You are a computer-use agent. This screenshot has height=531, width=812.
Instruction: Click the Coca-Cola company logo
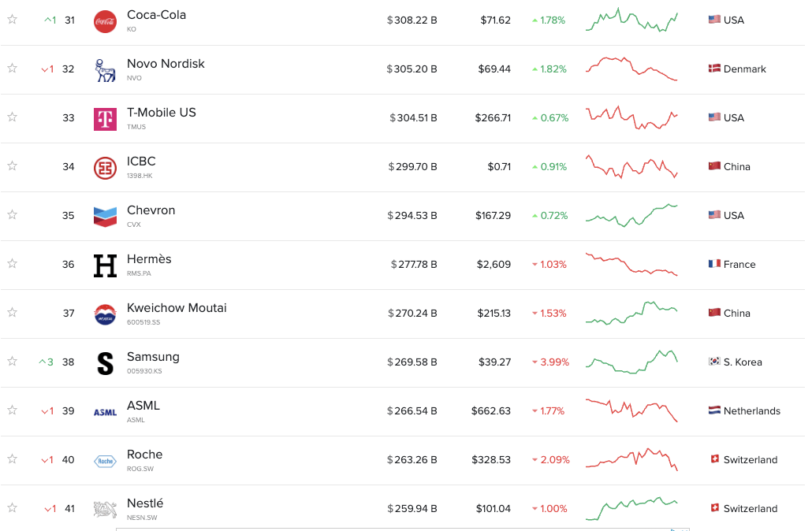coord(105,22)
